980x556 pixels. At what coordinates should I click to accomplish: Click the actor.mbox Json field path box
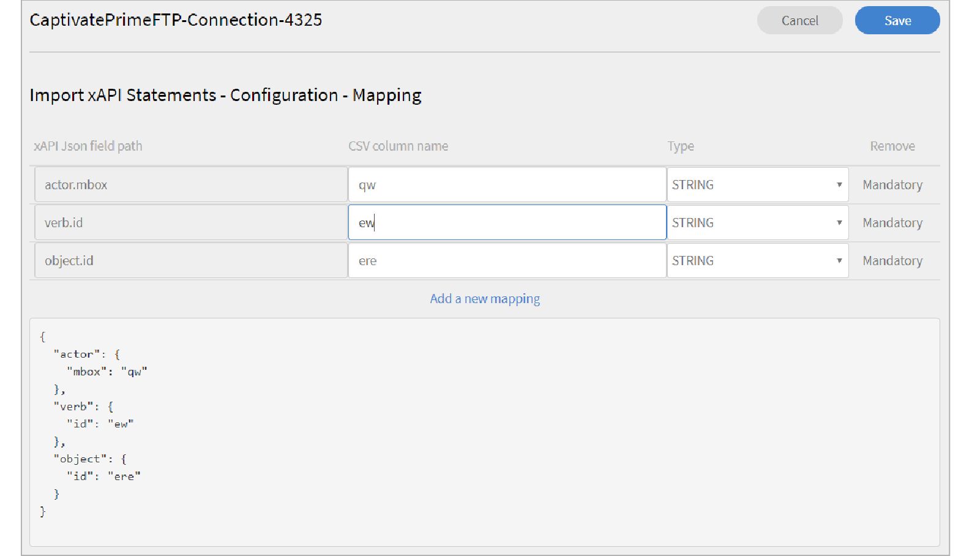click(x=191, y=185)
